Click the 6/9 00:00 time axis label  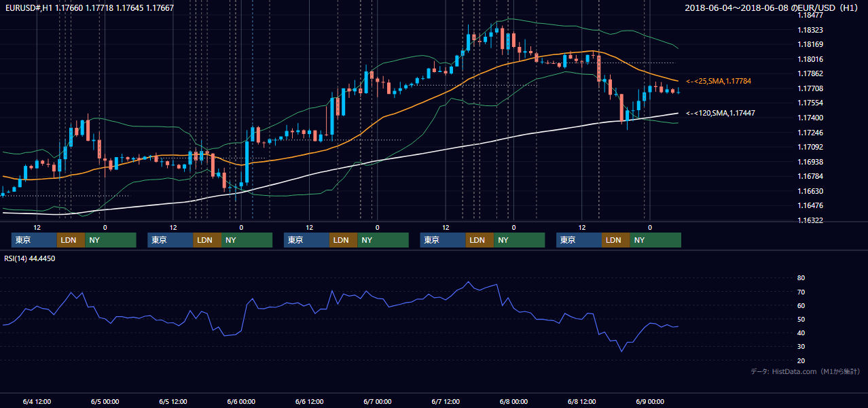click(650, 402)
